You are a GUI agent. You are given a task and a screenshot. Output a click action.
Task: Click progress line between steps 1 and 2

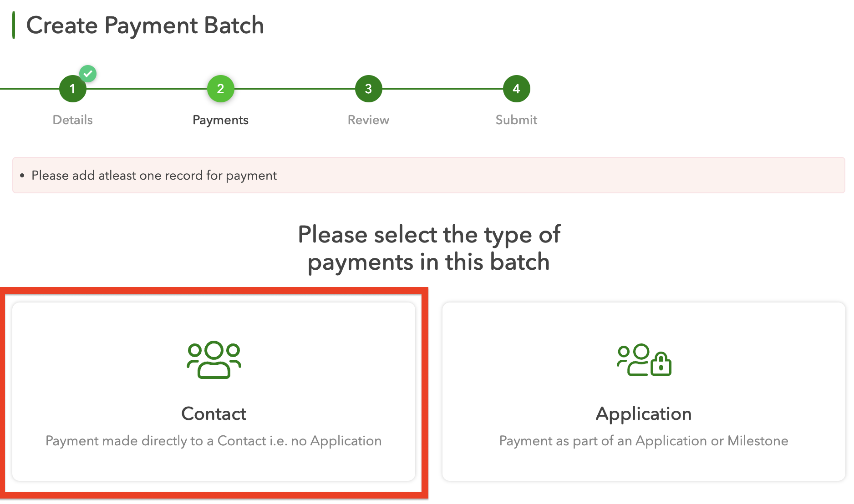(147, 89)
